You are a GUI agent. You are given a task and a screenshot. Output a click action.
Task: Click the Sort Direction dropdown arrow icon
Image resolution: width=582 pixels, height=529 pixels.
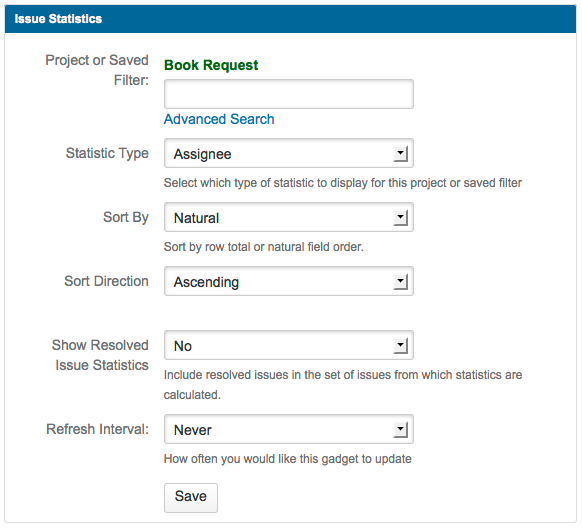point(400,281)
